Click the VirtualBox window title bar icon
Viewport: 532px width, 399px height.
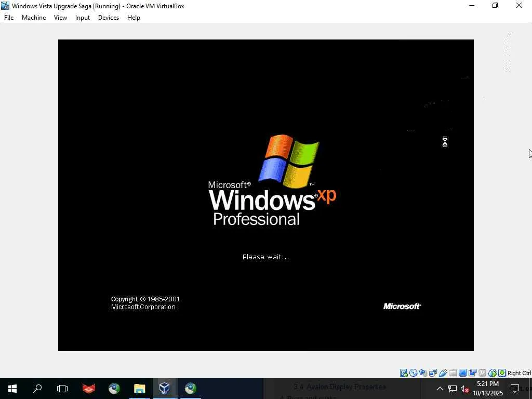[5, 6]
